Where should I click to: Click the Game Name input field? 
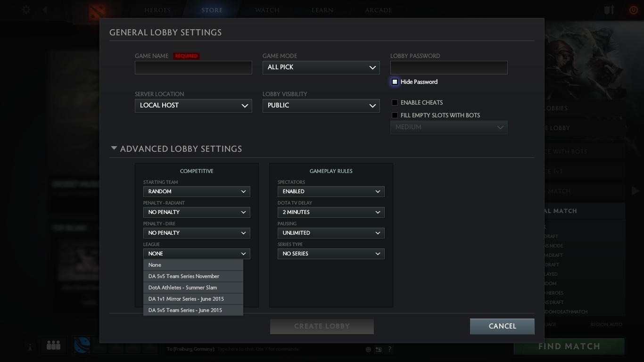pyautogui.click(x=193, y=67)
